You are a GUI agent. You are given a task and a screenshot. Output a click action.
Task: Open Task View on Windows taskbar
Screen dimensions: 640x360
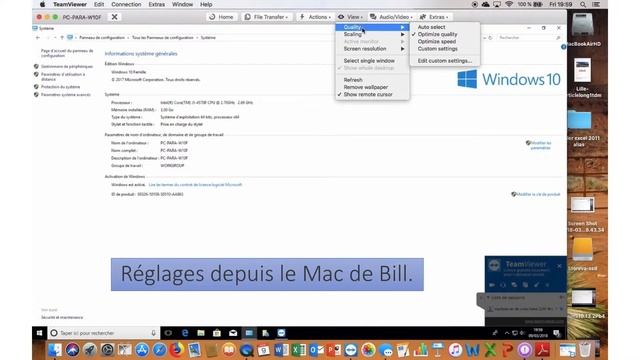[168, 333]
